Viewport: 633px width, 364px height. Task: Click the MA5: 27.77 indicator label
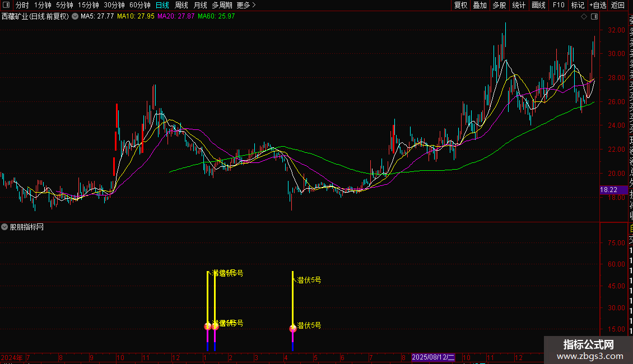pyautogui.click(x=97, y=17)
